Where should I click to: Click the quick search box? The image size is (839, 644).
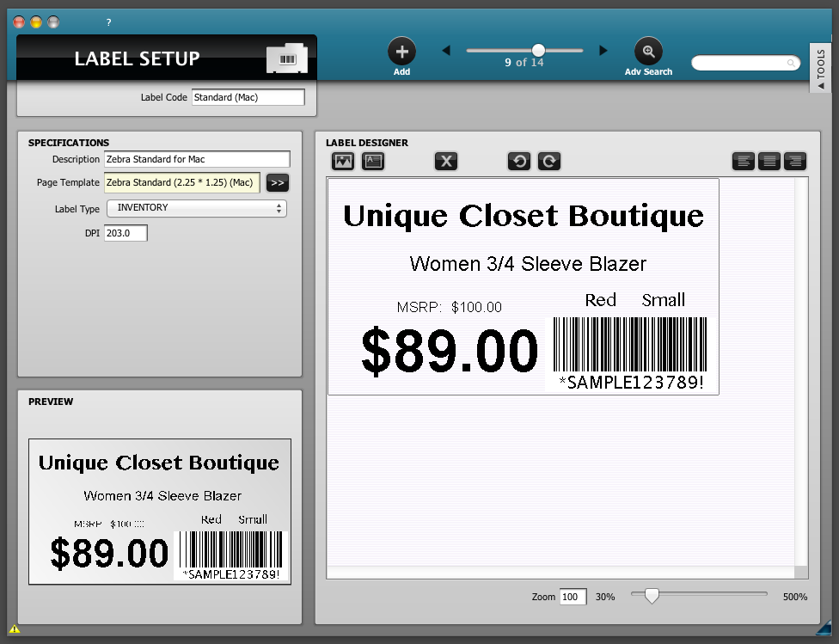[744, 64]
